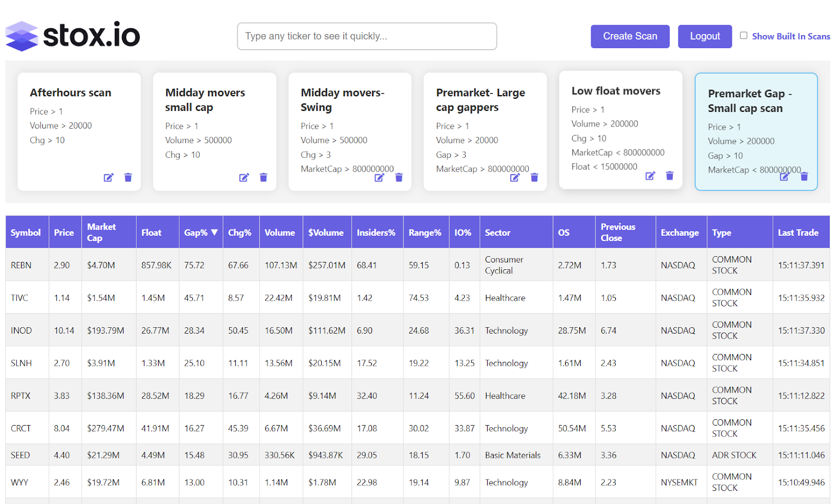Click INOD float value 26.77M

155,330
